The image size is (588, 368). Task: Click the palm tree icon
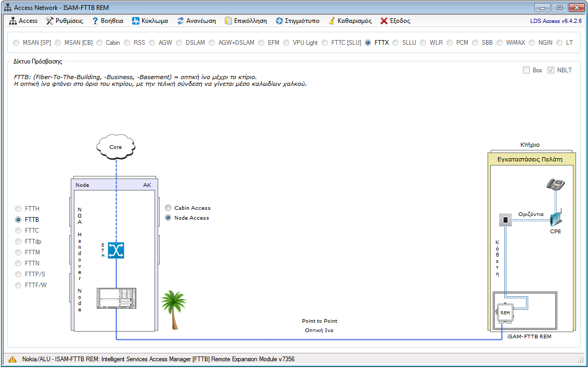(x=173, y=309)
